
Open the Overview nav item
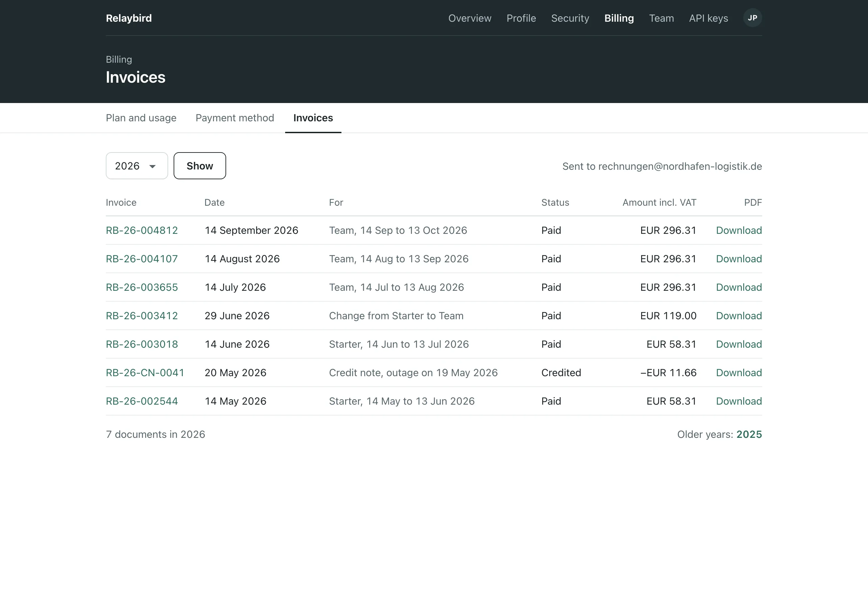point(470,18)
